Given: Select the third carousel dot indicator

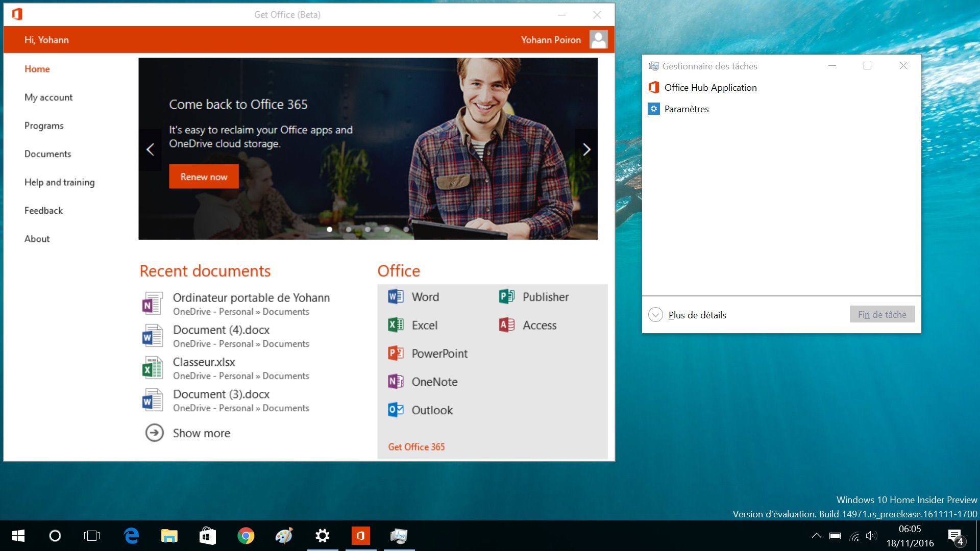Looking at the screenshot, I should point(367,230).
